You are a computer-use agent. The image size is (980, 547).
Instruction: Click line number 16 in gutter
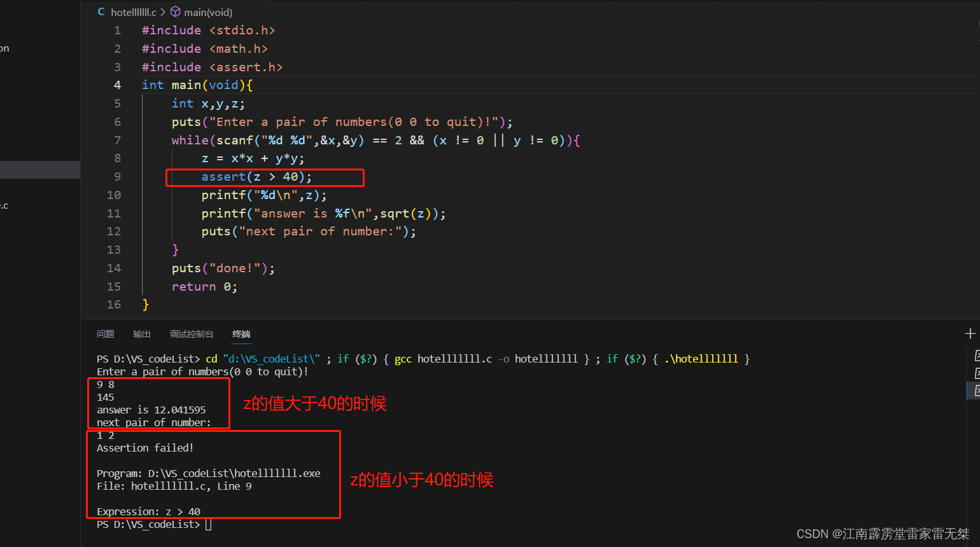click(x=114, y=305)
